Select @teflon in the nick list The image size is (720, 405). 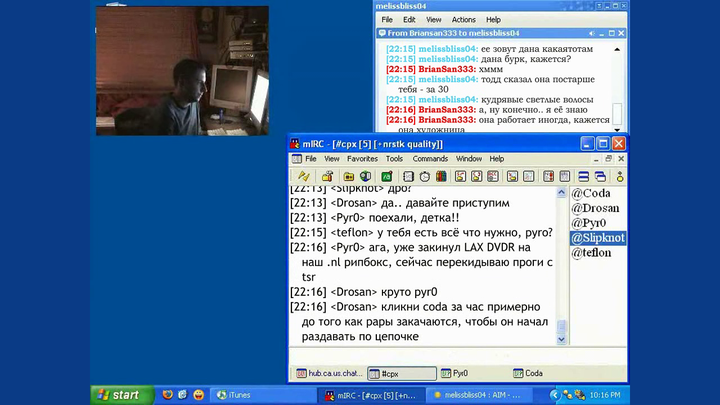(x=591, y=253)
